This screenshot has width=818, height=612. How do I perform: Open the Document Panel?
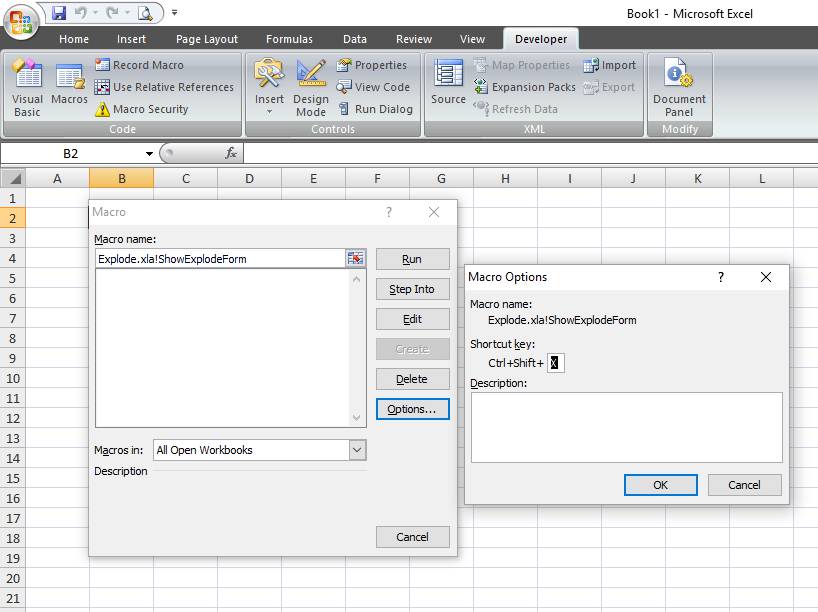point(679,88)
